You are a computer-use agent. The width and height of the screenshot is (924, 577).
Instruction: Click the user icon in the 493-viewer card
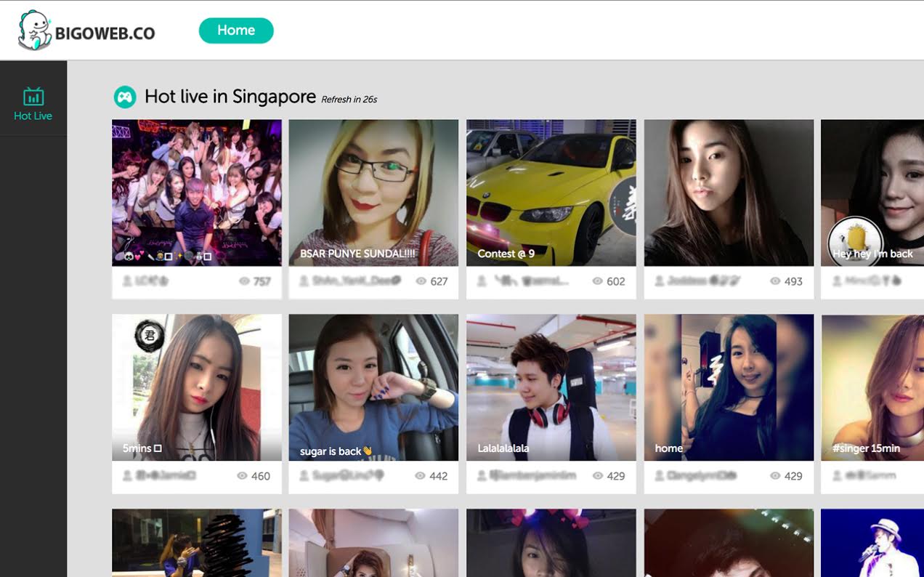[x=660, y=281]
